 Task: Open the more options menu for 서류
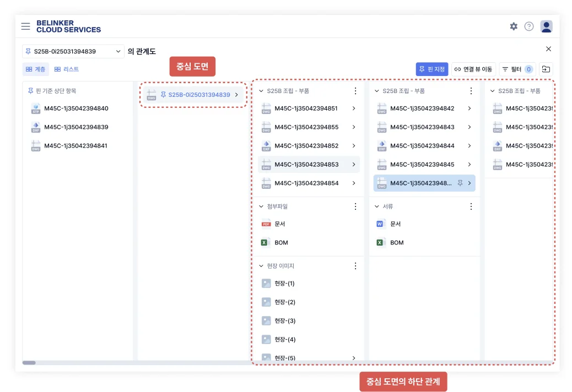[x=471, y=206]
